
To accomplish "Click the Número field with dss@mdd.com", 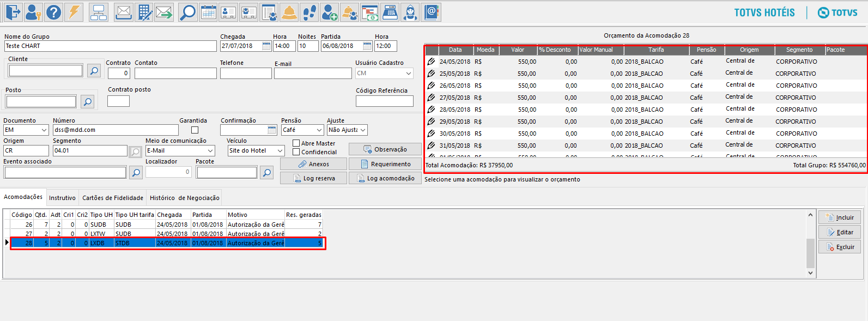I will (x=116, y=130).
